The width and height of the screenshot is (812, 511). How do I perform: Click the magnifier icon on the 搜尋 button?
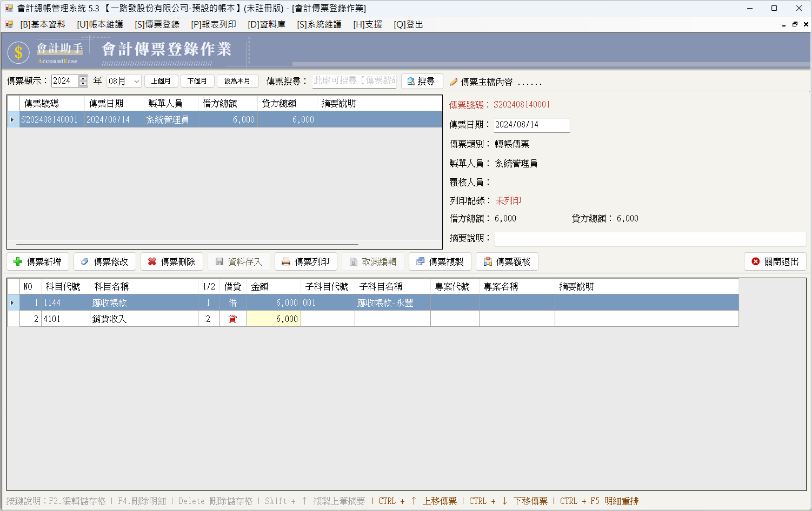click(x=411, y=81)
